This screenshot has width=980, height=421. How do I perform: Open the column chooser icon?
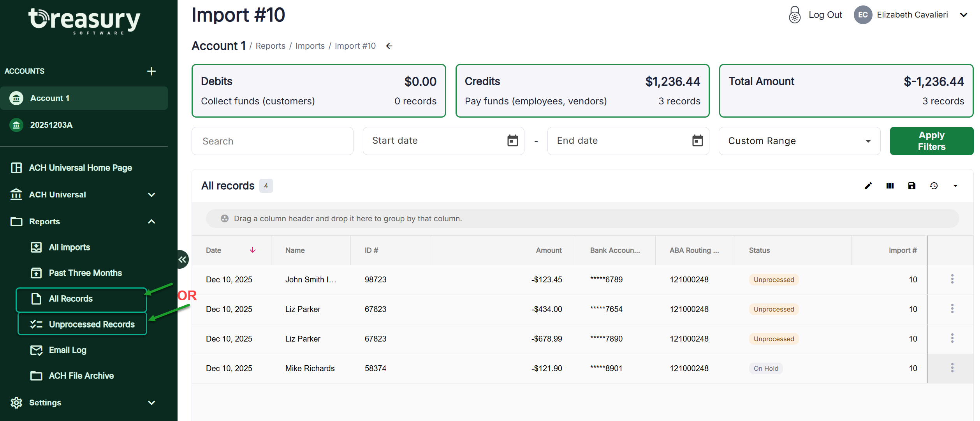pyautogui.click(x=890, y=186)
